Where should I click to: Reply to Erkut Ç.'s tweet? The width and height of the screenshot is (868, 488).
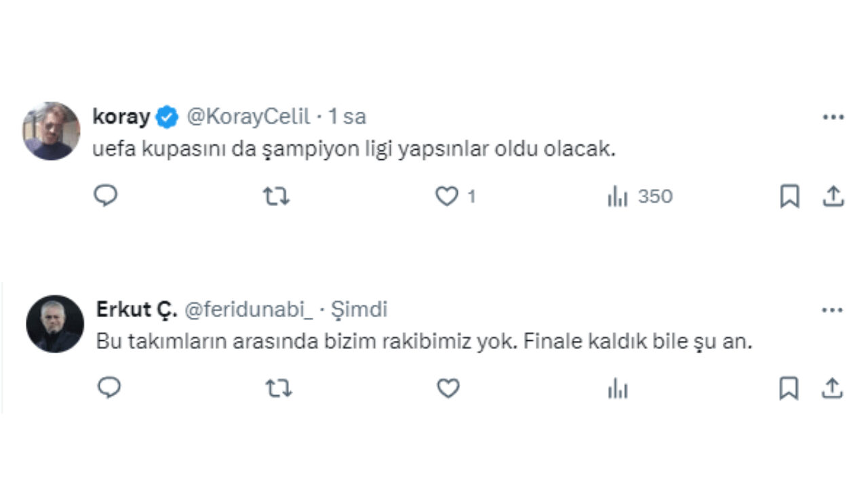pyautogui.click(x=110, y=388)
